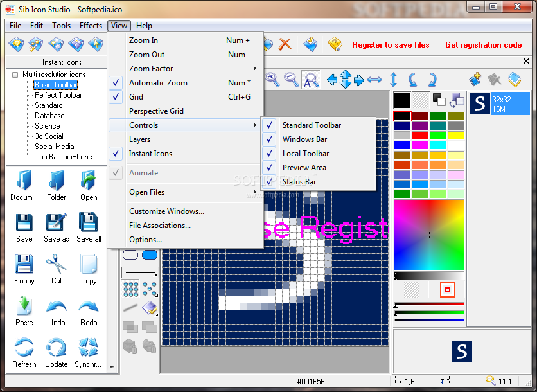Swap foreground and background colors icon
The image size is (537, 392).
coord(458,100)
